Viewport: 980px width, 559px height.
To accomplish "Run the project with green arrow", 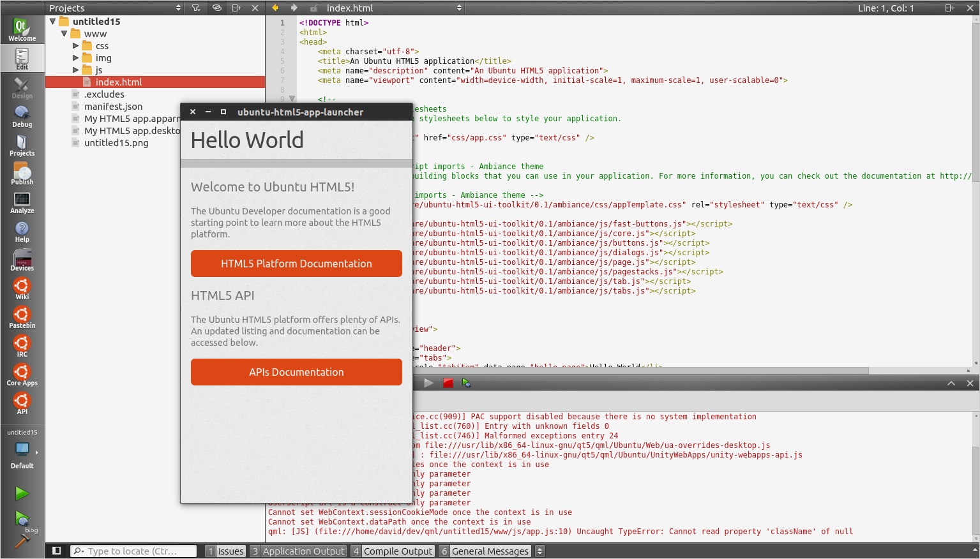I will pos(22,493).
